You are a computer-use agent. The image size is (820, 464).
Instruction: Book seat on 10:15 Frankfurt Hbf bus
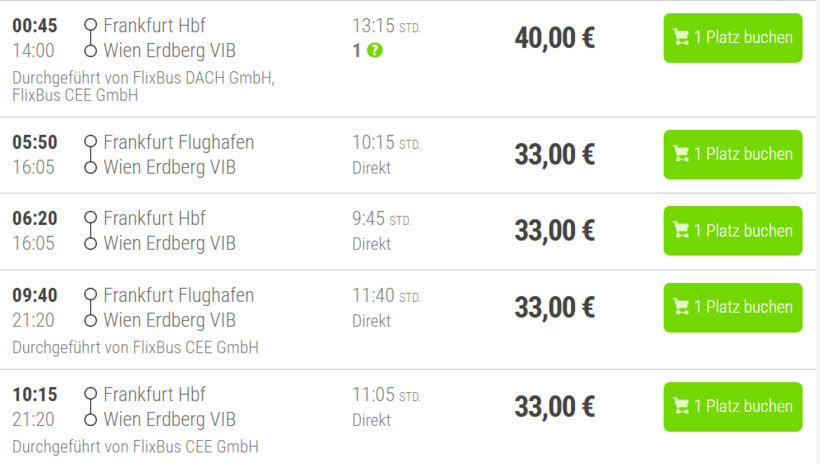[x=733, y=407]
